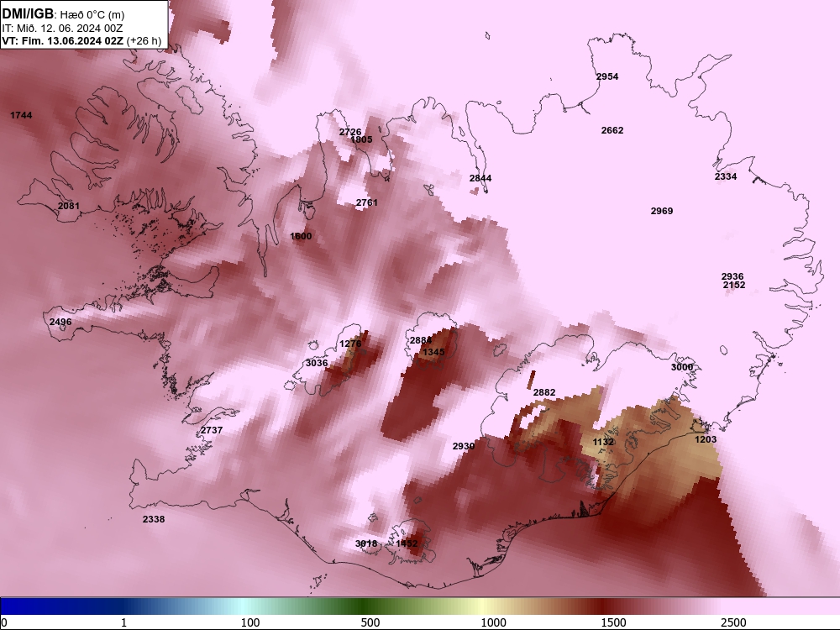The height and width of the screenshot is (630, 840).
Task: Select the 2662 label
Action: tap(612, 130)
